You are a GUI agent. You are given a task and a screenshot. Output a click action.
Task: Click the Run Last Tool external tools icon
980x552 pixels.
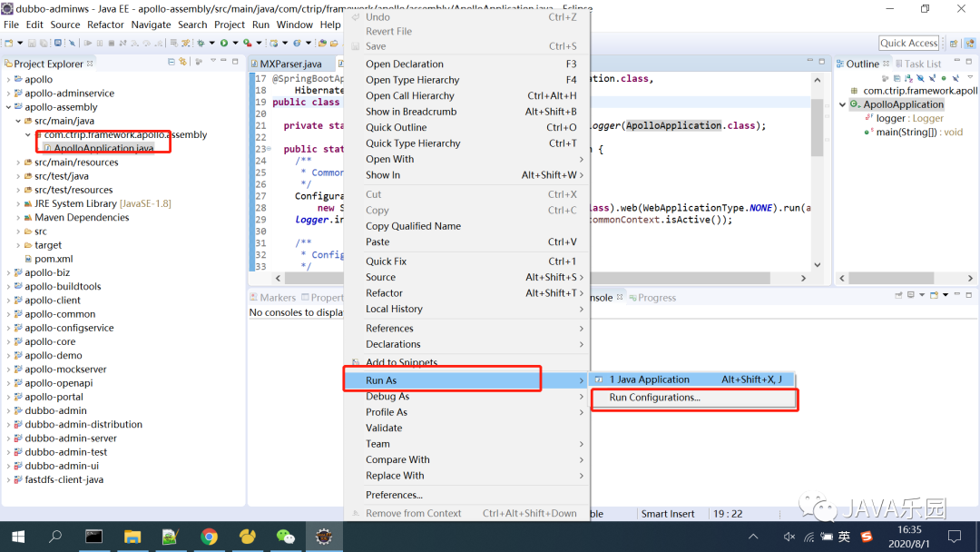tap(248, 44)
